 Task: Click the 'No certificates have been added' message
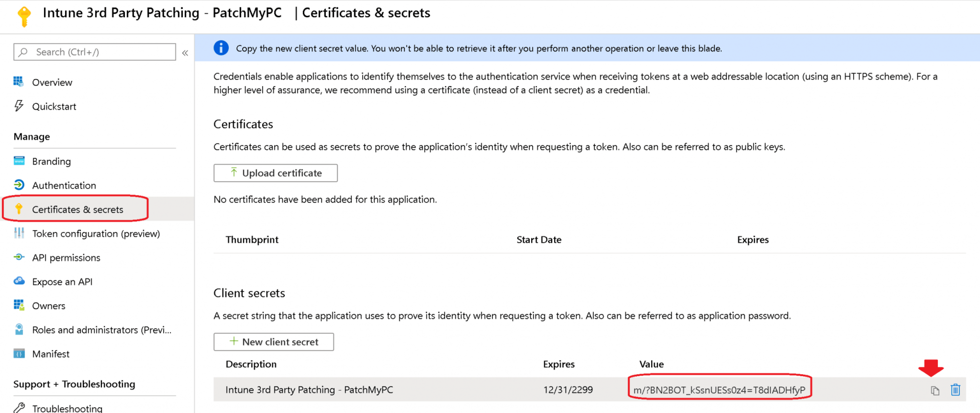pos(325,199)
